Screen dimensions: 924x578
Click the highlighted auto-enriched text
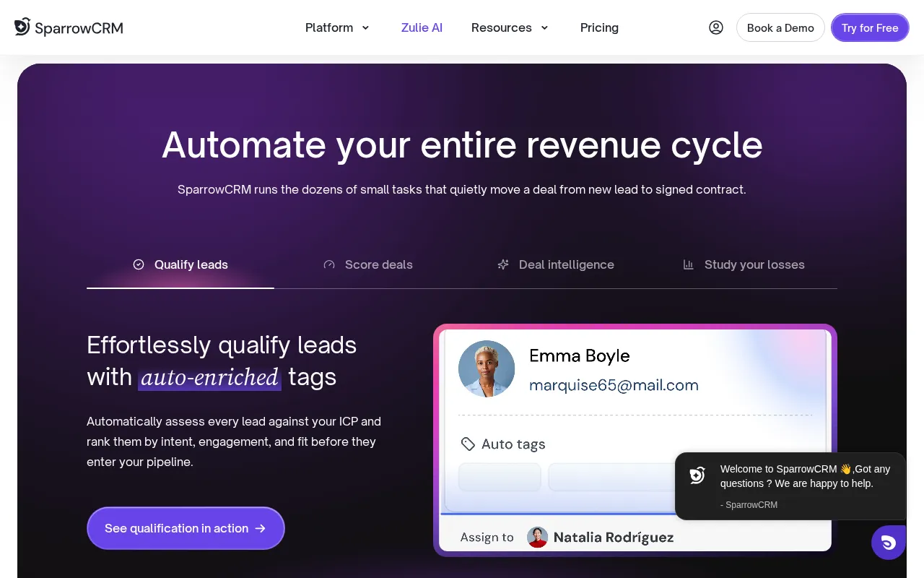point(209,377)
